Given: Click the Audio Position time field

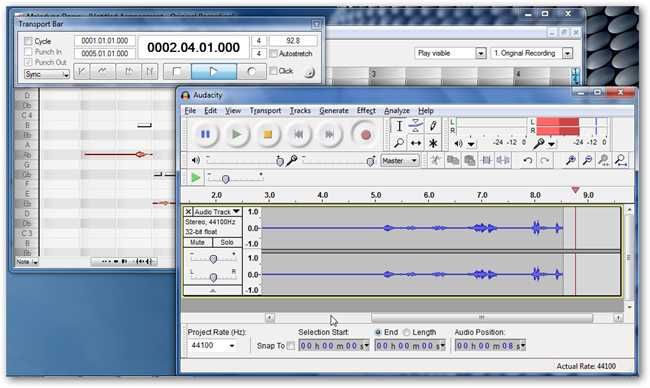Looking at the screenshot, I should pos(490,345).
